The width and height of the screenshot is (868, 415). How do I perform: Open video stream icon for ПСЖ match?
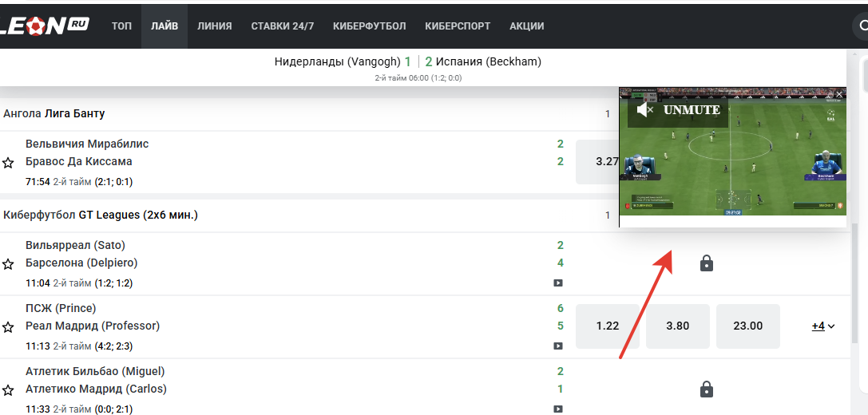click(558, 346)
